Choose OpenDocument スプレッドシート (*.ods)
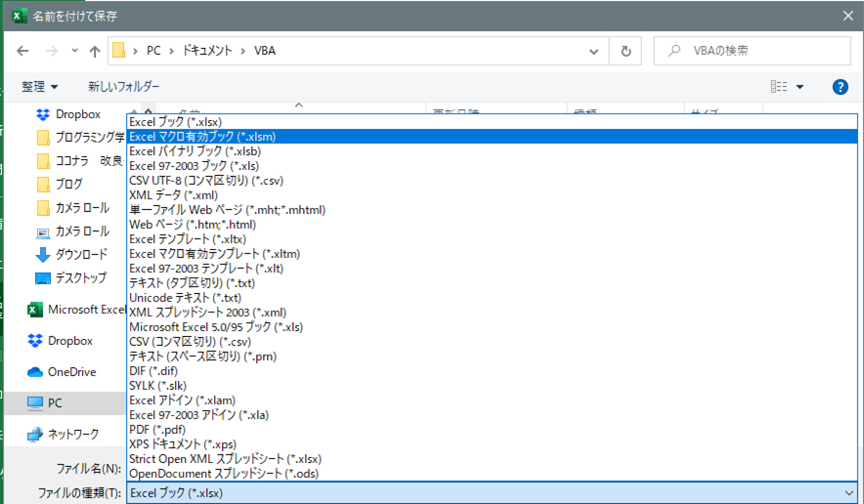 [492, 473]
